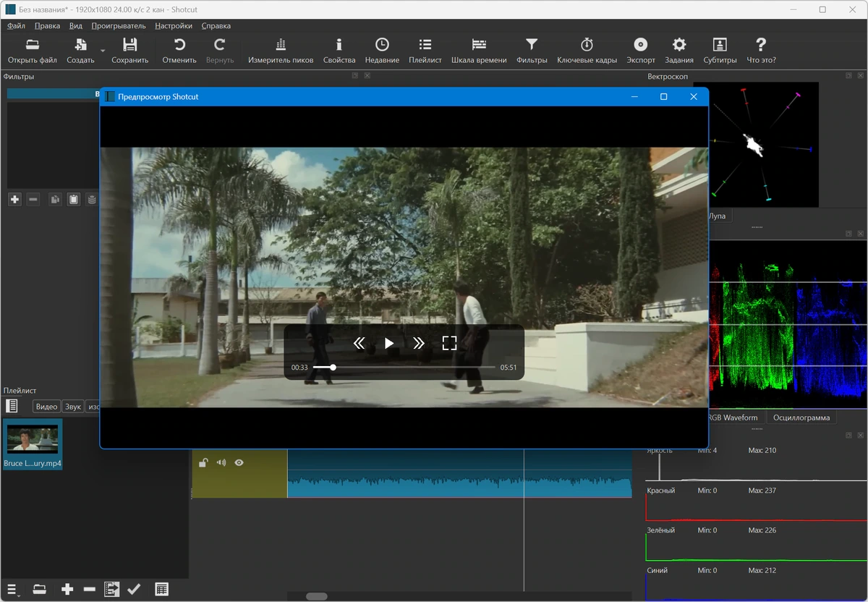Viewport: 868px width, 602px height.
Task: Copy filters in Фильтры panel
Action: [54, 199]
